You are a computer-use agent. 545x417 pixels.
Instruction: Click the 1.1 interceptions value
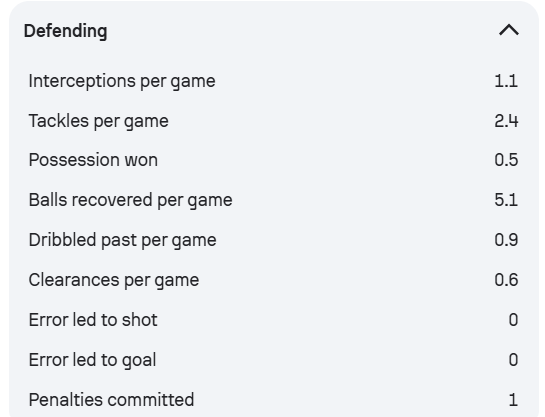point(506,81)
